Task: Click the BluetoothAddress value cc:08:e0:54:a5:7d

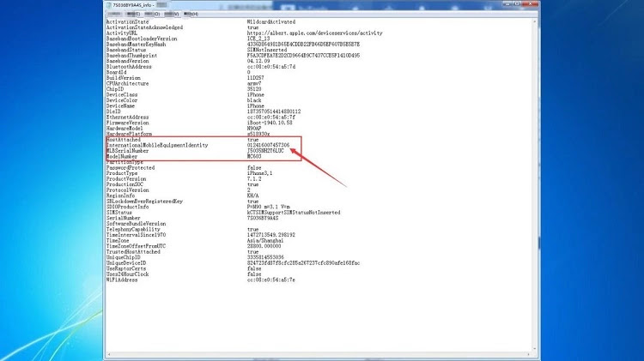Action: [271, 67]
